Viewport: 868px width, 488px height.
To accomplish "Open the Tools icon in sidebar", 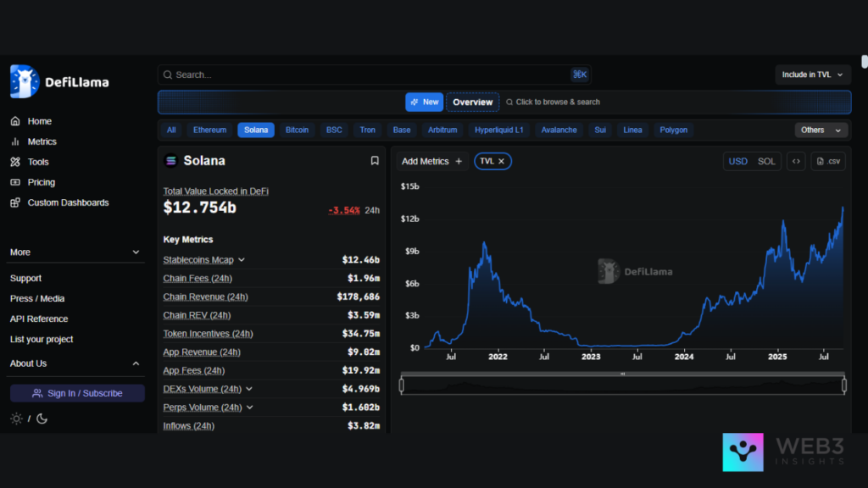I will [x=15, y=162].
